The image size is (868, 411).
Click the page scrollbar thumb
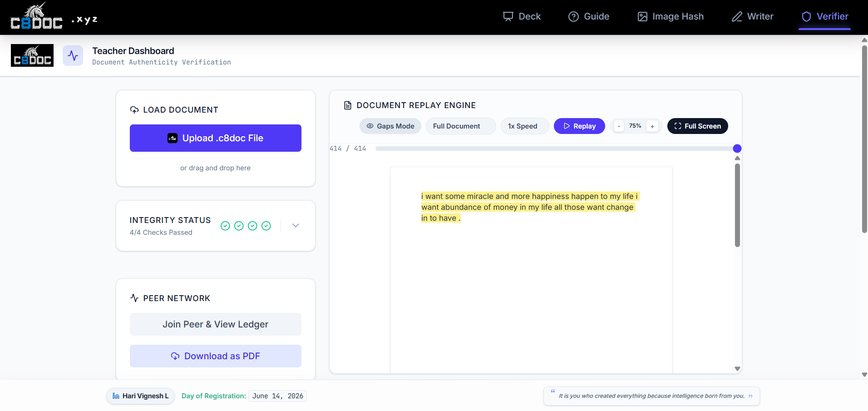tap(864, 139)
